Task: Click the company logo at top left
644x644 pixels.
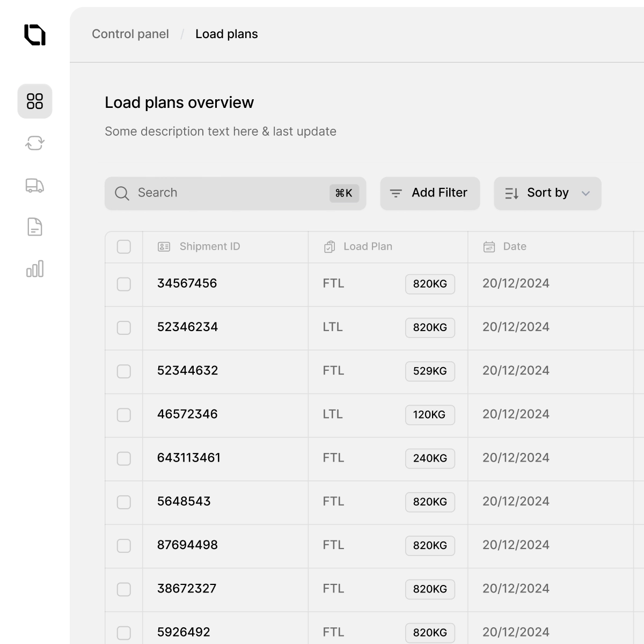Action: (x=35, y=35)
